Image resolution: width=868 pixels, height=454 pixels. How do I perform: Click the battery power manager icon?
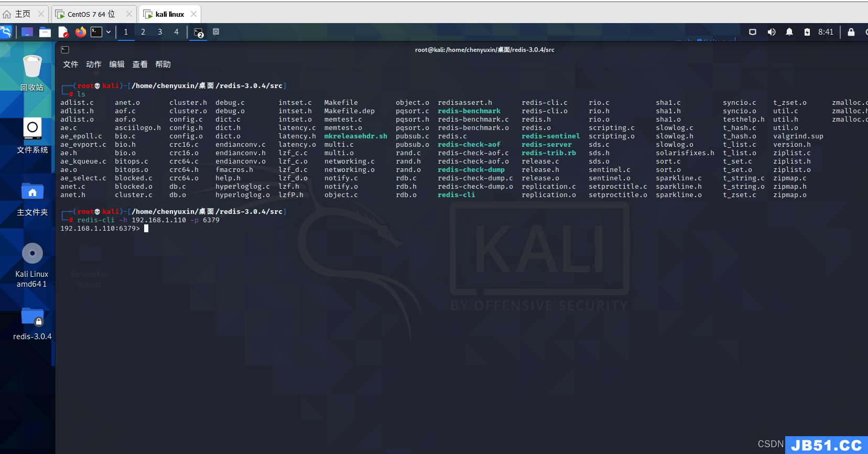click(807, 32)
